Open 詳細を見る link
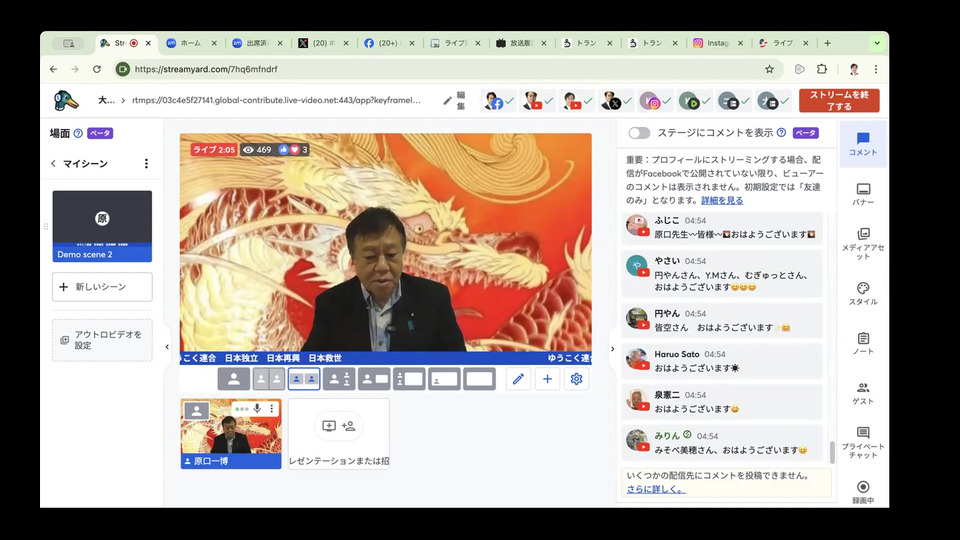 point(722,200)
